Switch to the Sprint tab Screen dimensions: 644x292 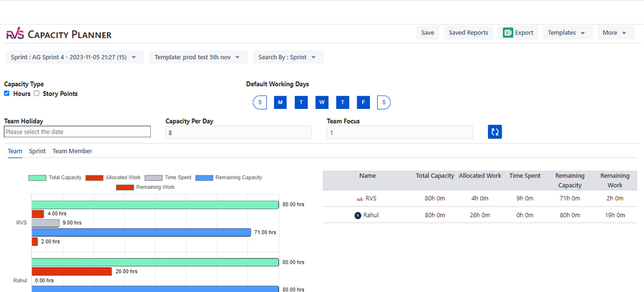[37, 151]
